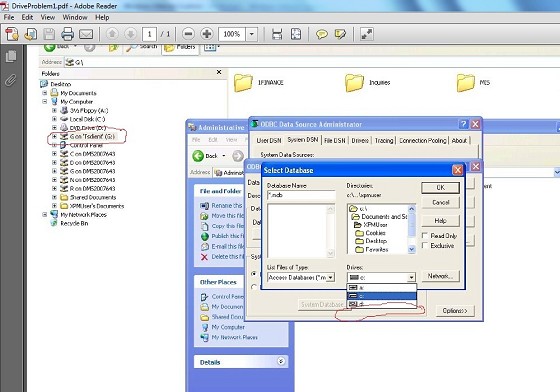Switch to read mode expand icon
Image resolution: width=560 pixels, height=392 pixels.
(367, 34)
